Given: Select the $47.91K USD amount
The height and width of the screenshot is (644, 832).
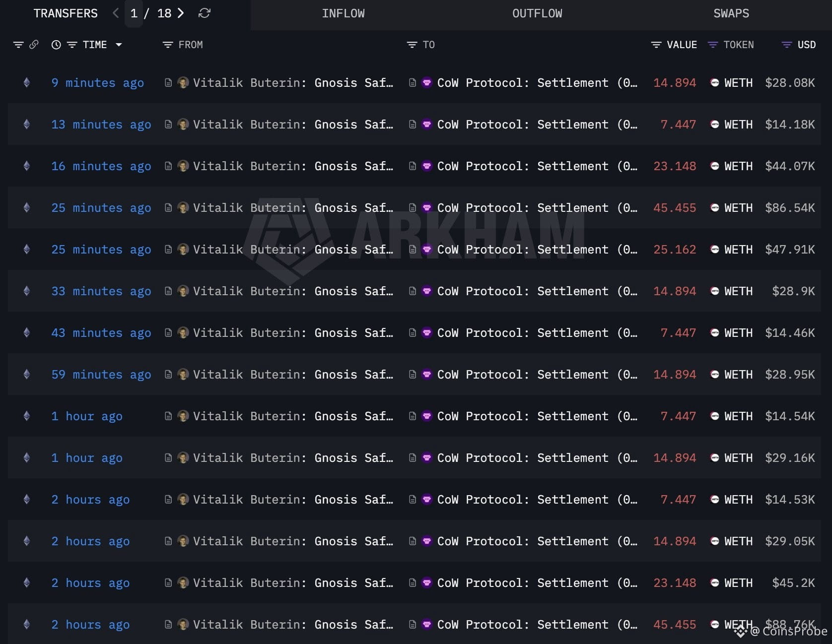Looking at the screenshot, I should click(x=790, y=250).
